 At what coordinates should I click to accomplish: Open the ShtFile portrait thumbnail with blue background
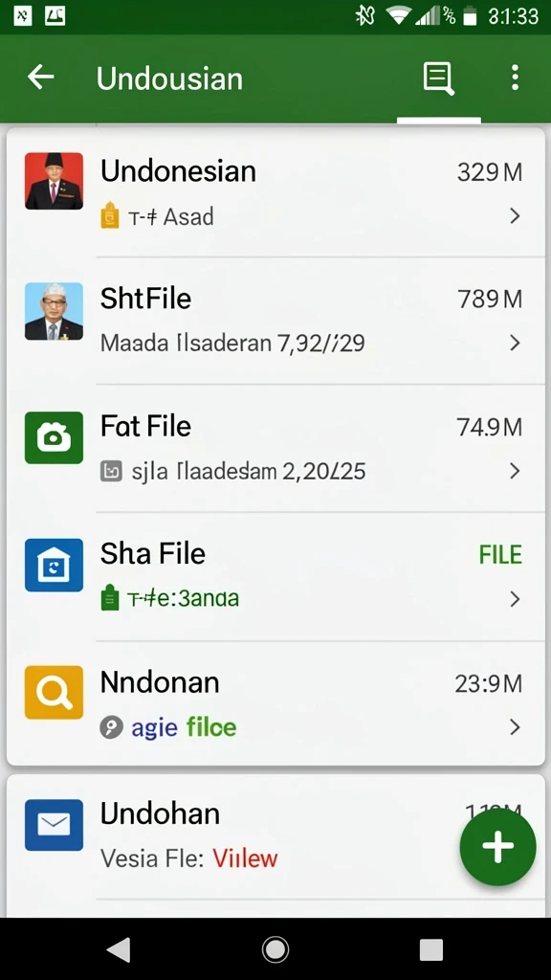pos(54,311)
